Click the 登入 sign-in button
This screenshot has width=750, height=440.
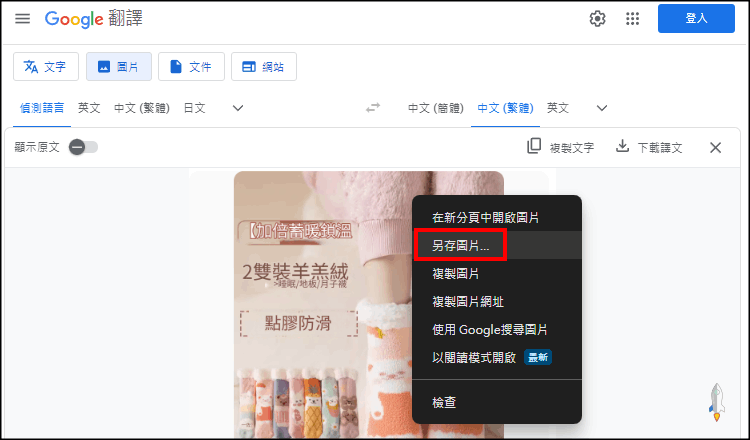pos(696,19)
